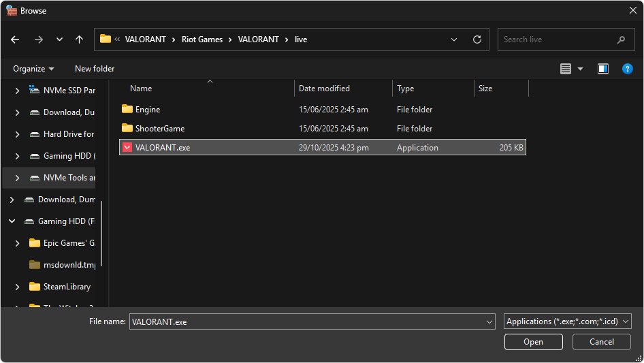
Task: Click the search magnifier icon
Action: (x=621, y=40)
